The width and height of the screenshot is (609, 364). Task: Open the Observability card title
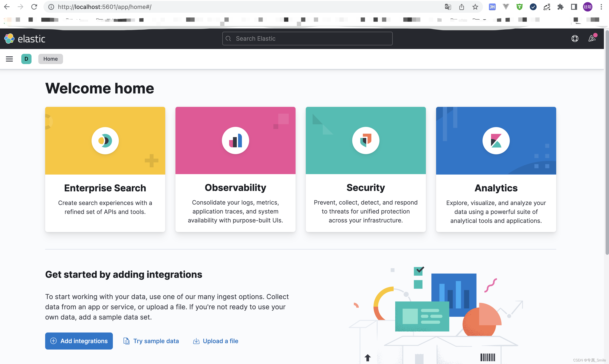235,188
